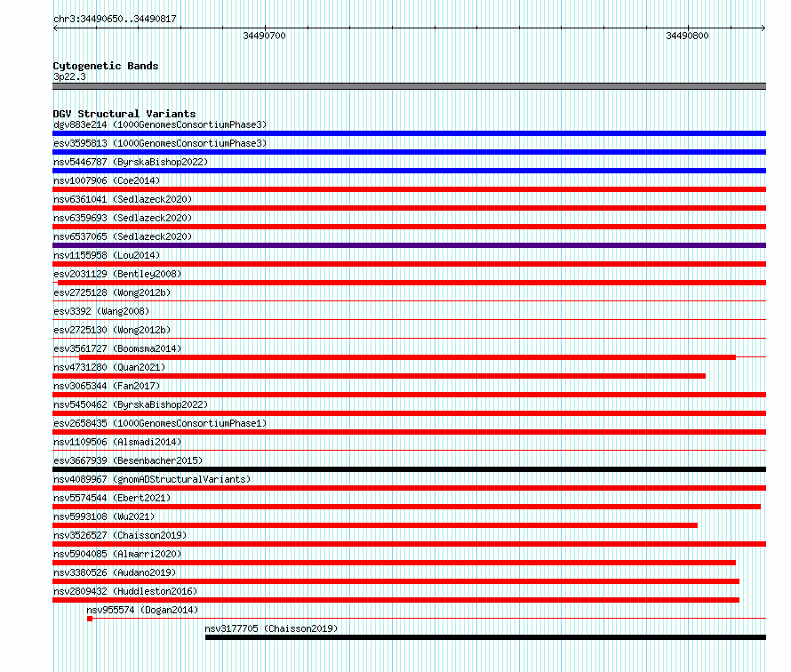Click the blue bar for dgv883e214
This screenshot has width=791, height=672.
point(409,133)
